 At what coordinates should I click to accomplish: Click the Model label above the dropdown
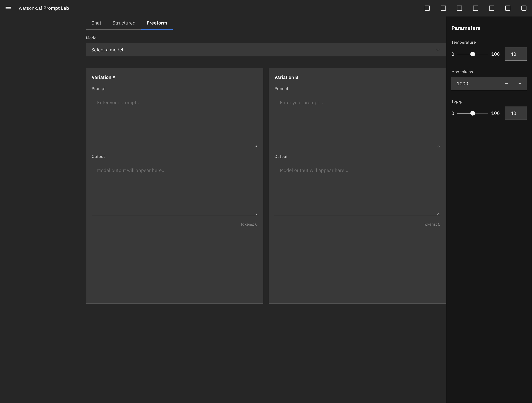(x=92, y=38)
